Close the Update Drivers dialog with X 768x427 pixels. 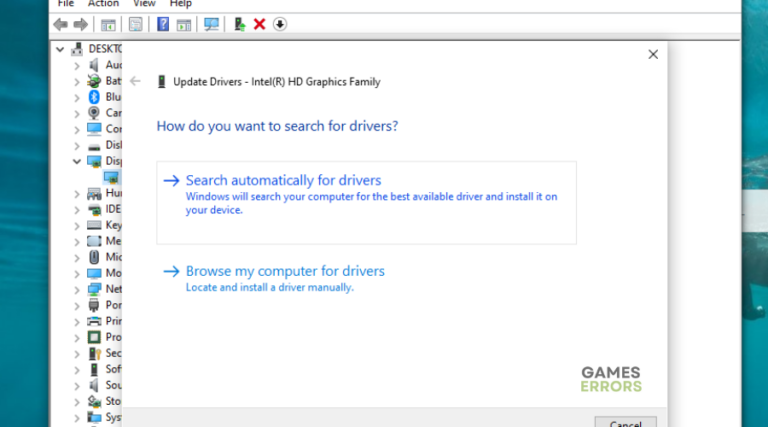(x=653, y=54)
